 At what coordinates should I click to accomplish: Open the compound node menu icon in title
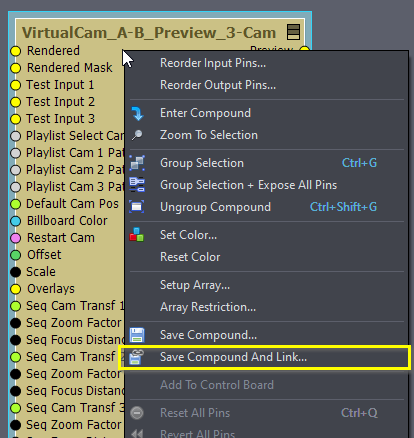point(293,32)
